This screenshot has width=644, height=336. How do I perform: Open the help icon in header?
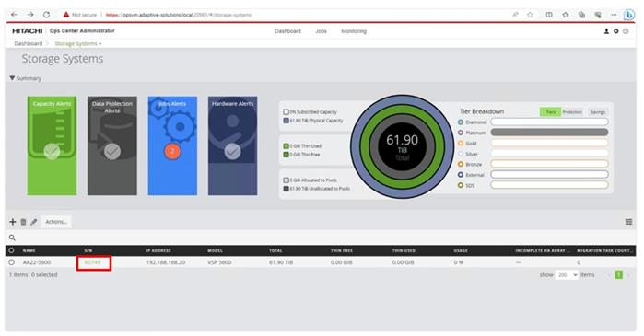(x=626, y=31)
